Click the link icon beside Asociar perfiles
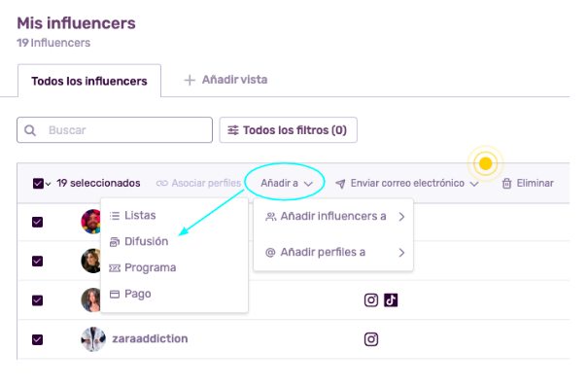588x386 pixels. pos(162,183)
